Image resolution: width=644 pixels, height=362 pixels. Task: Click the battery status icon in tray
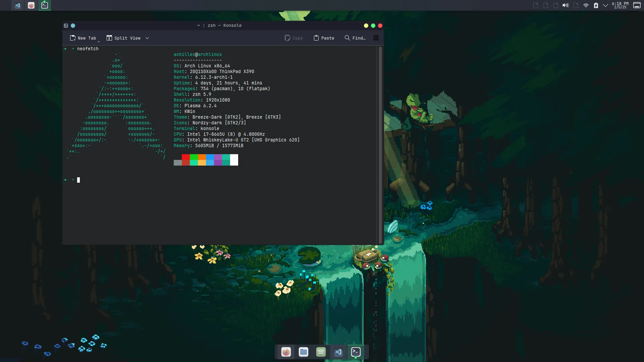click(595, 5)
